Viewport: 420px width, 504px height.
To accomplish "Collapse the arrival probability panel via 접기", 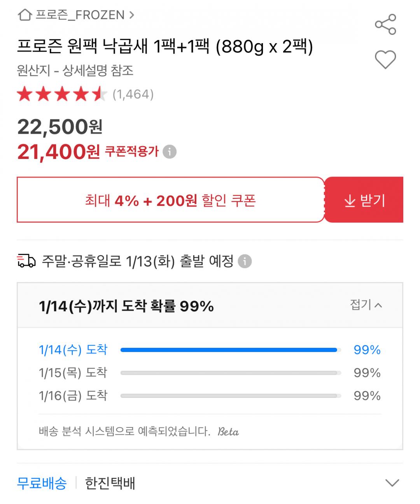I will (366, 305).
